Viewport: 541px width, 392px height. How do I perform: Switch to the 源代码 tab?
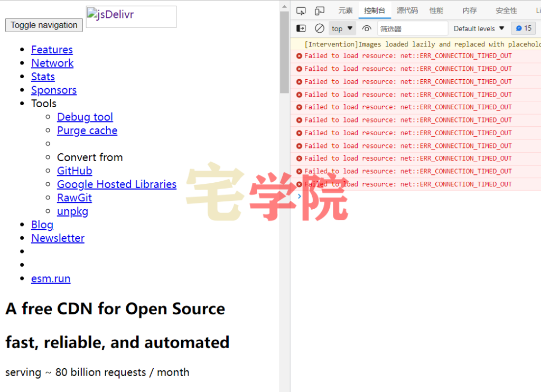[x=407, y=11]
